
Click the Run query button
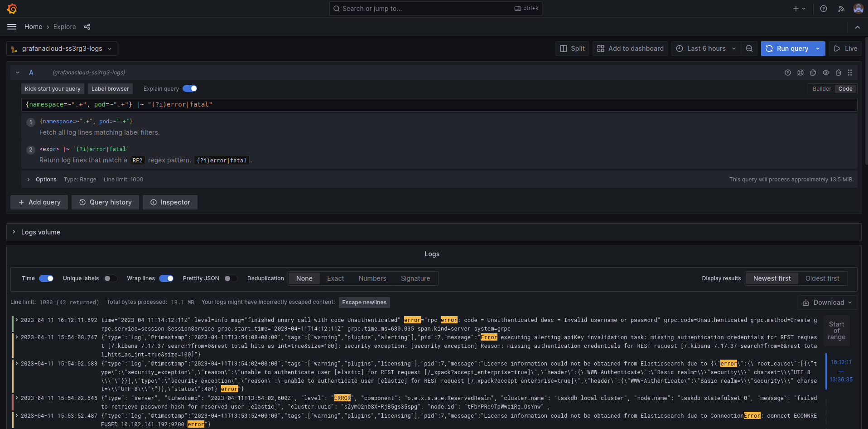click(x=787, y=49)
